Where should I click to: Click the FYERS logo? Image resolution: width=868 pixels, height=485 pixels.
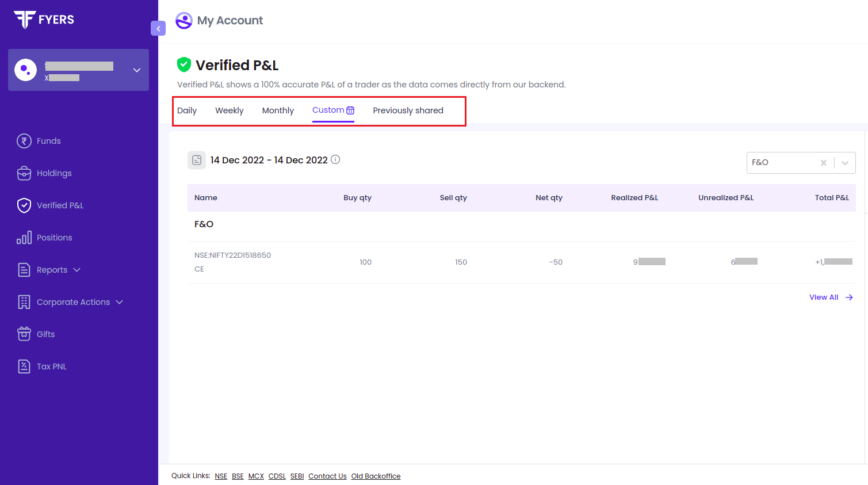click(x=44, y=20)
